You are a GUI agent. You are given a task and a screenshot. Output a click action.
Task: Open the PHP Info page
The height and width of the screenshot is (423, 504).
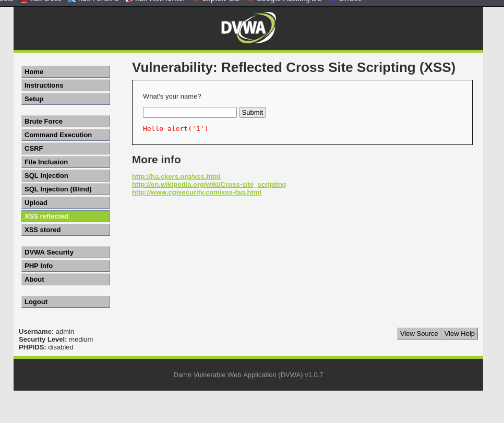coord(66,265)
